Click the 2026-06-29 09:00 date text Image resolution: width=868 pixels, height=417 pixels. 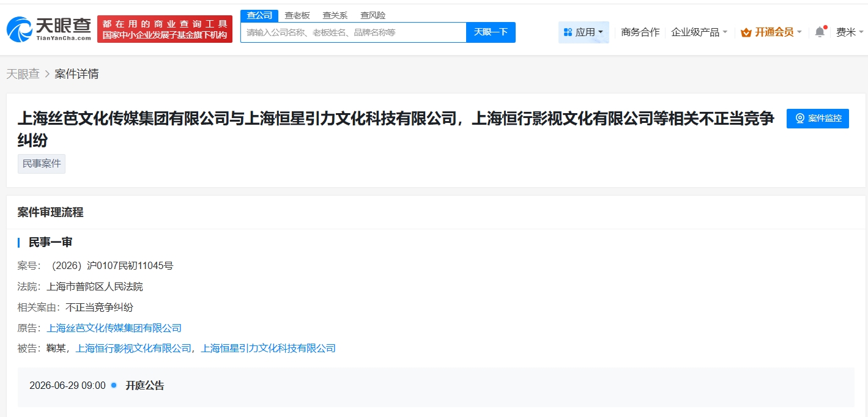coord(67,386)
